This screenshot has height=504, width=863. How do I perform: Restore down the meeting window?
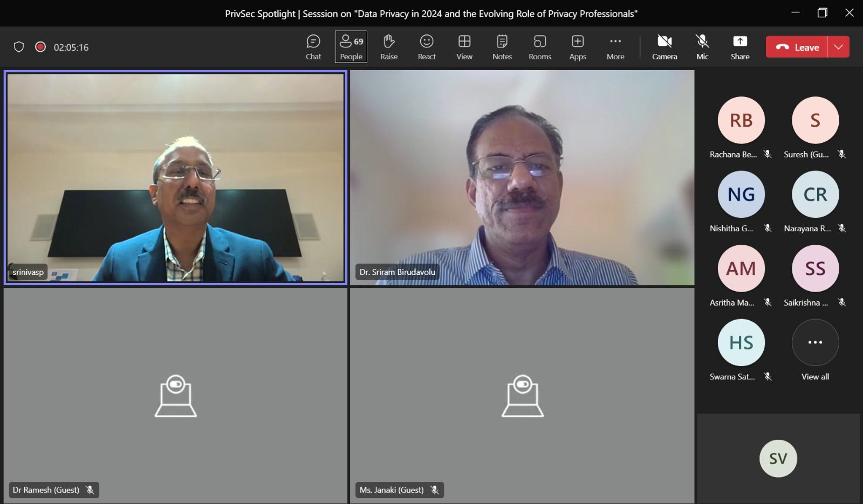(823, 12)
